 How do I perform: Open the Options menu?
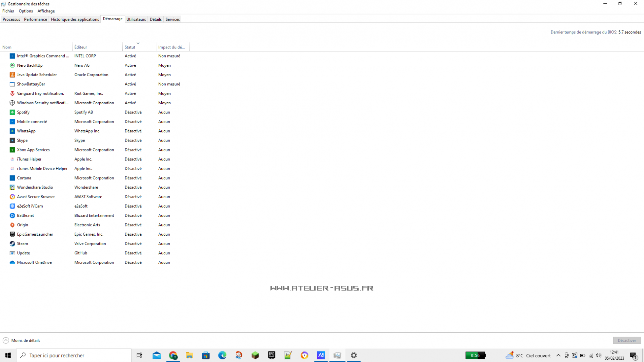point(26,11)
